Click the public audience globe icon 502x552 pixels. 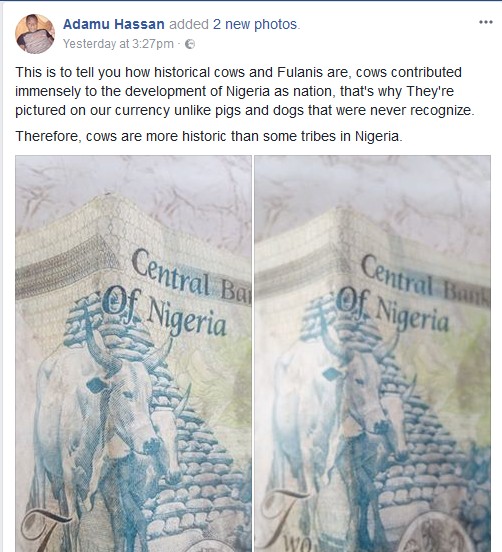(x=190, y=44)
